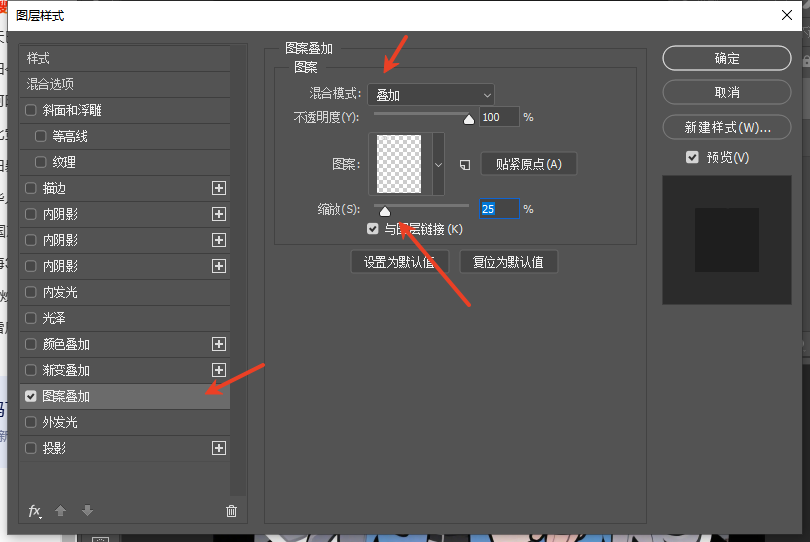Click 缩放 value field showing 25
This screenshot has height=542, width=810.
(499, 209)
